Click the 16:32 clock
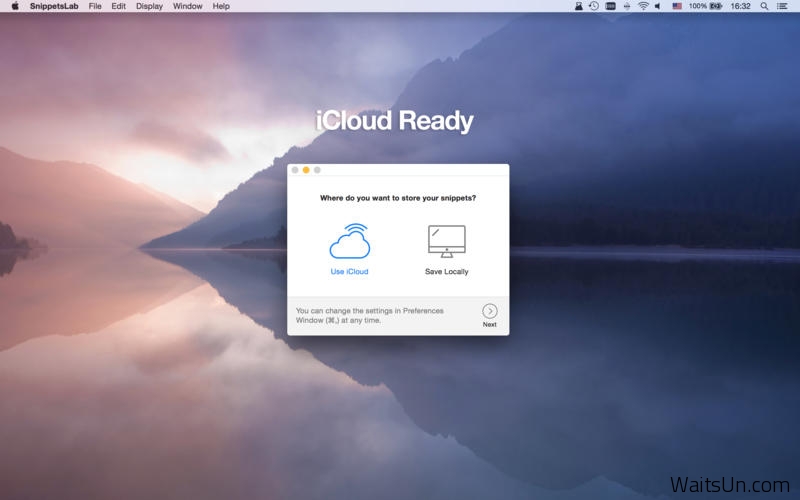This screenshot has width=800, height=500. click(x=740, y=6)
